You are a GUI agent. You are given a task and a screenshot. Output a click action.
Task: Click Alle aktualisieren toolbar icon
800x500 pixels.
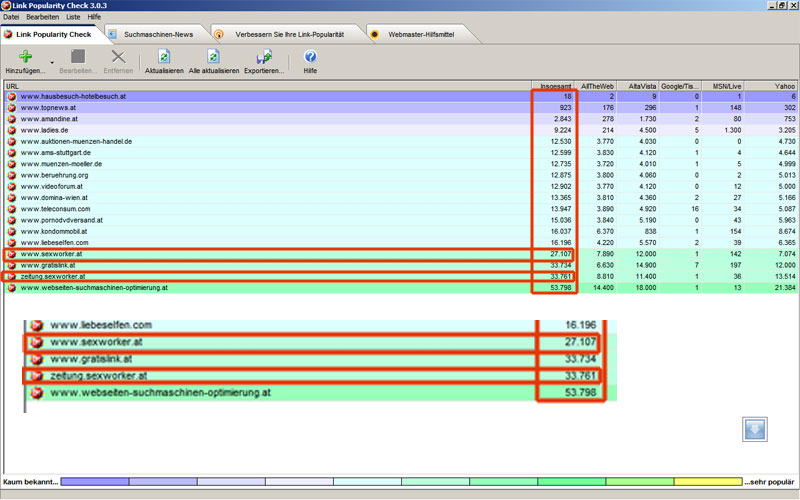coord(214,56)
